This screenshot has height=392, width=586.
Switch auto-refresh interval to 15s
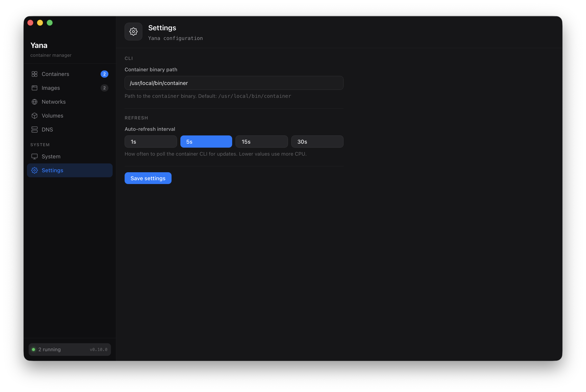pyautogui.click(x=261, y=142)
